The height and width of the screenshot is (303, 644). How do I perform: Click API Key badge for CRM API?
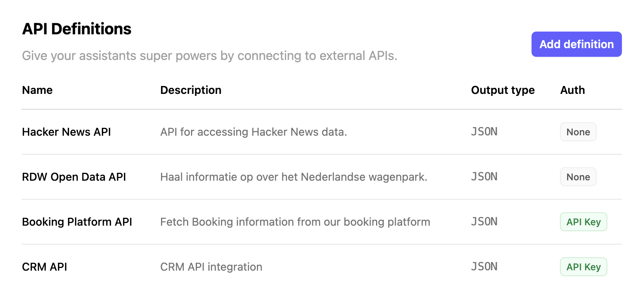point(583,267)
